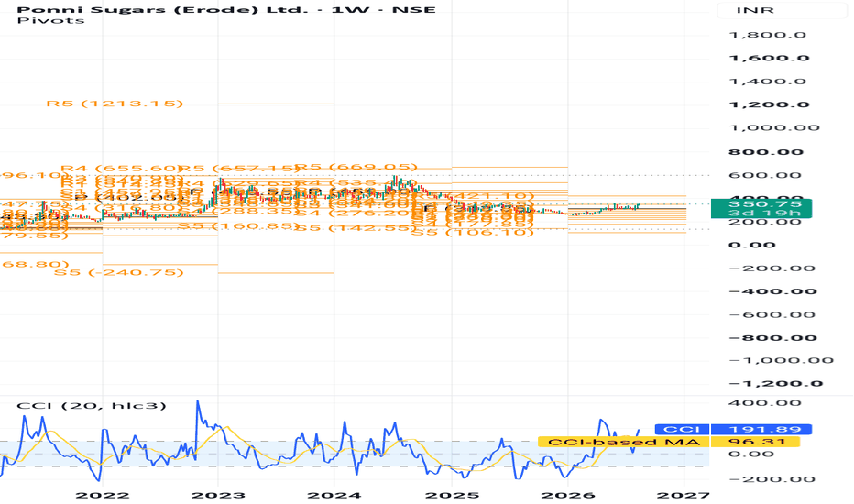Click the 1,600.0 price scale label
The image size is (854, 504).
click(769, 59)
